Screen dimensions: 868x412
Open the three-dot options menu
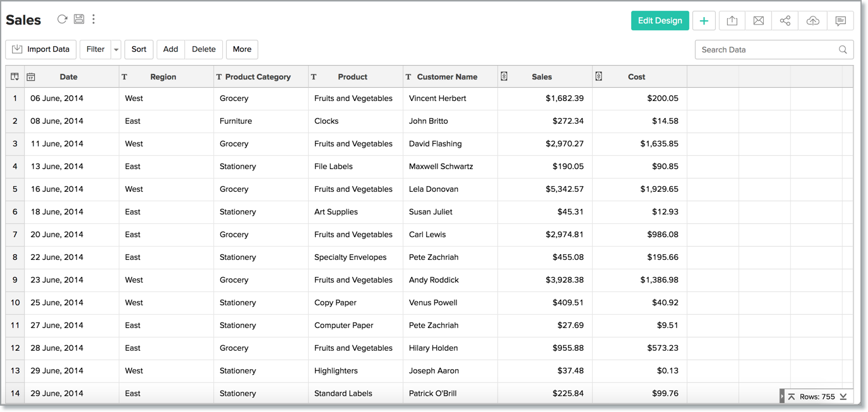tap(93, 19)
